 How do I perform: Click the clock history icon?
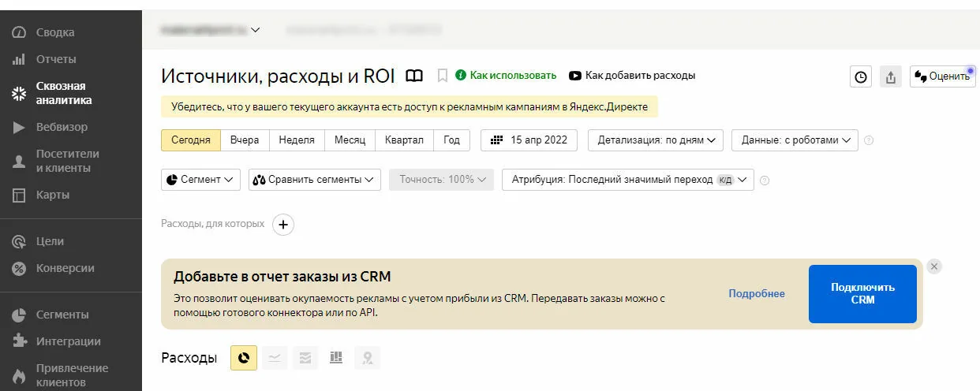pyautogui.click(x=861, y=76)
